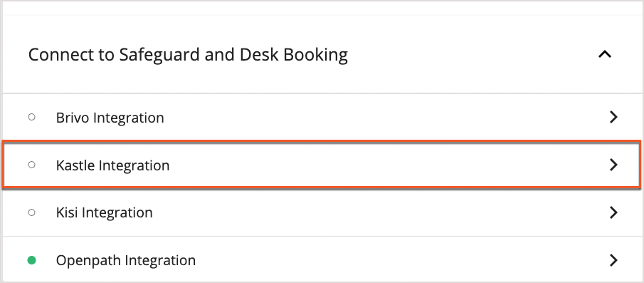Select the Kisi Integration label
Viewport: 644px width, 283px height.
(x=105, y=213)
